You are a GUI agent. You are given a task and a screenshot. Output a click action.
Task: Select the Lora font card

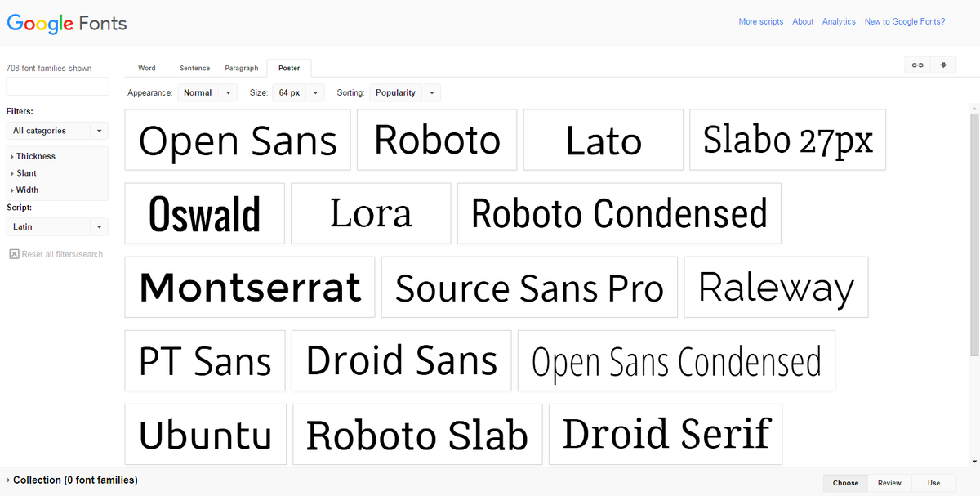[371, 213]
